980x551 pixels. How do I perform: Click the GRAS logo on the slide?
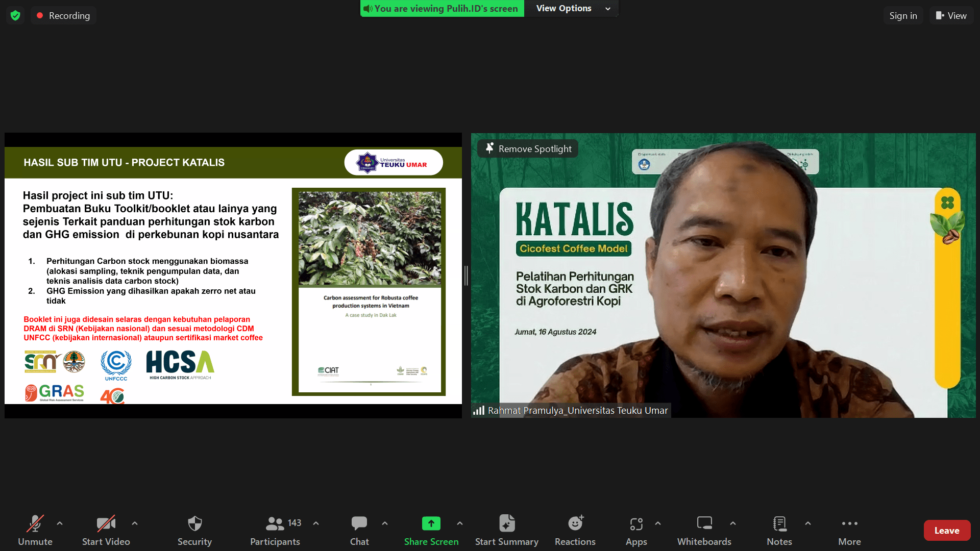pyautogui.click(x=55, y=393)
